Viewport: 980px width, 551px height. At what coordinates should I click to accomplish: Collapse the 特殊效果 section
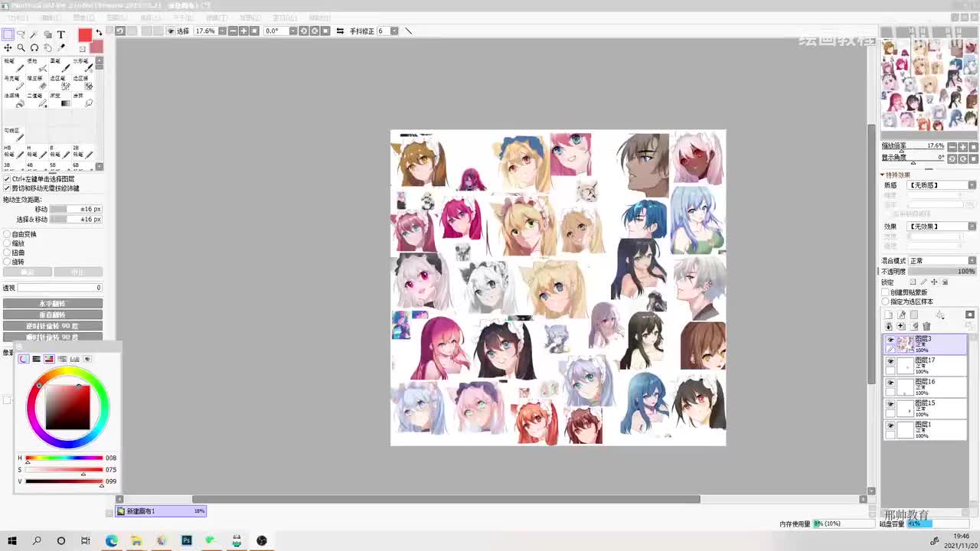882,175
